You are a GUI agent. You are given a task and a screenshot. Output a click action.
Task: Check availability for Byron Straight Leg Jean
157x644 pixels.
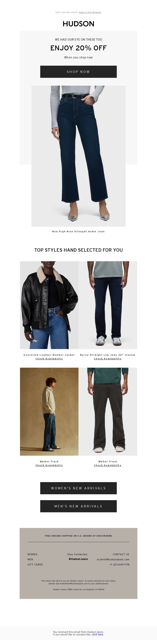108,359
